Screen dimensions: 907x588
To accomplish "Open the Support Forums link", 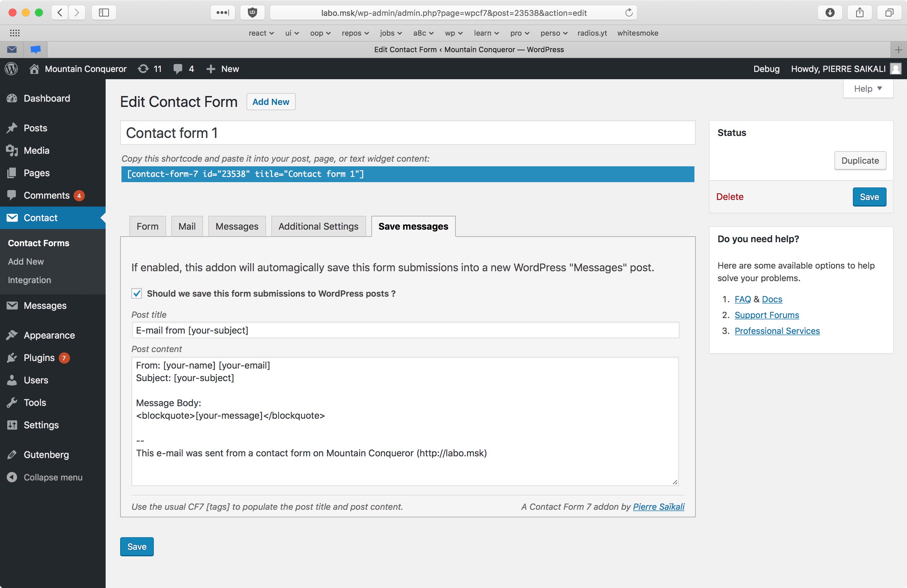I will coord(766,315).
